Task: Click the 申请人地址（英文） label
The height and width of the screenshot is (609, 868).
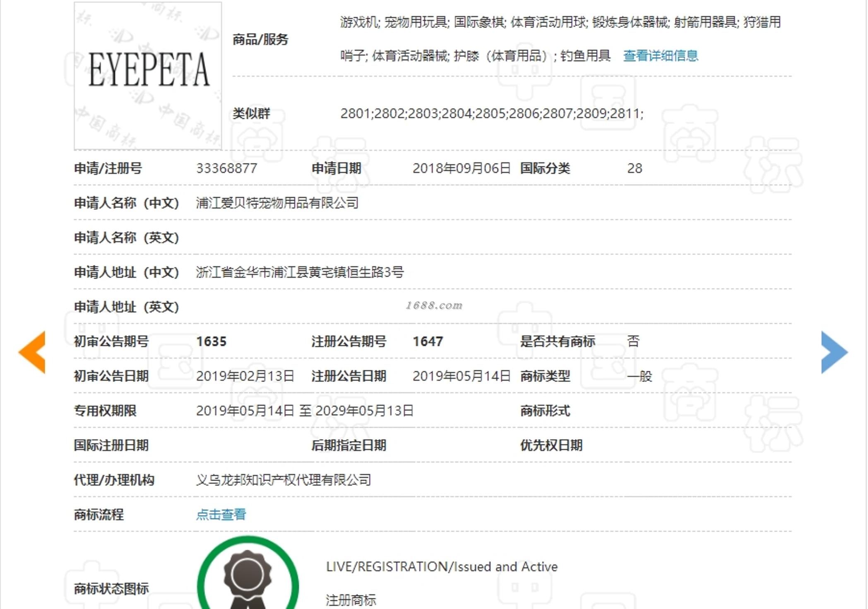Action: click(127, 307)
